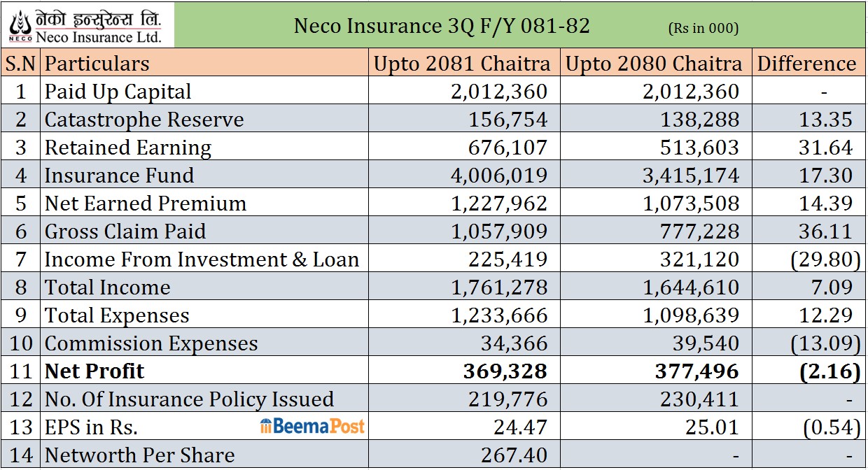Select the 'Retained Earning' row label
The image size is (868, 470).
[x=128, y=148]
